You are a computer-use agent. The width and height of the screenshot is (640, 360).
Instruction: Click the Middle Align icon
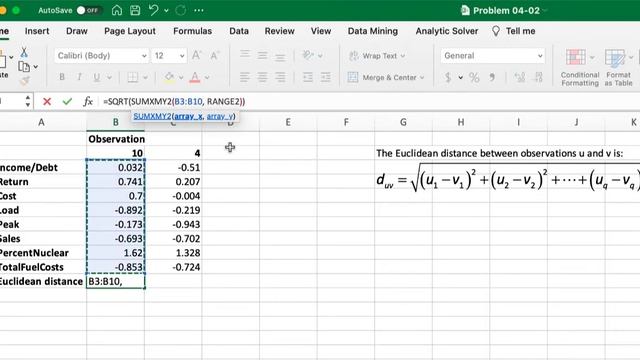coord(262,56)
